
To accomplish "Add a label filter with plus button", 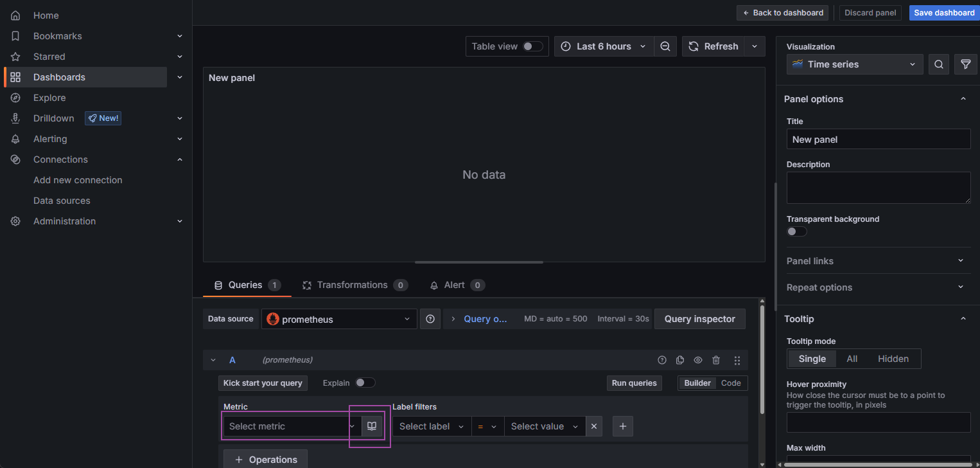I will tap(623, 426).
